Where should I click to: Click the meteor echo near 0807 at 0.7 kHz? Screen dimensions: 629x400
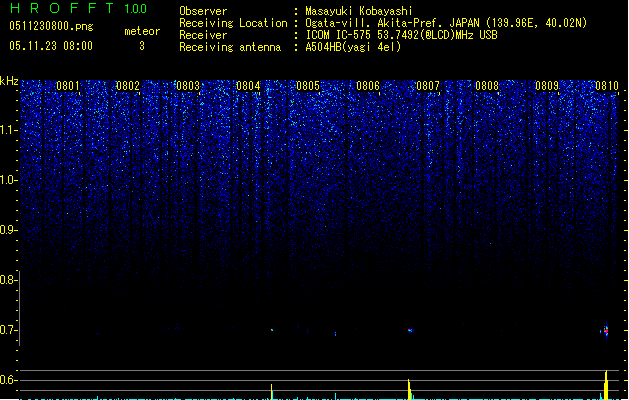pyautogui.click(x=410, y=331)
